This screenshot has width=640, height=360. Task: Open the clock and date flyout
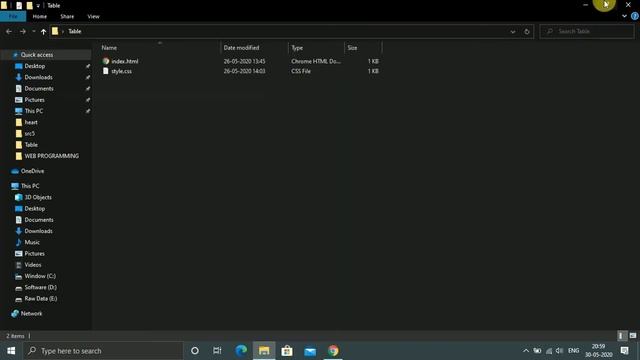598,351
